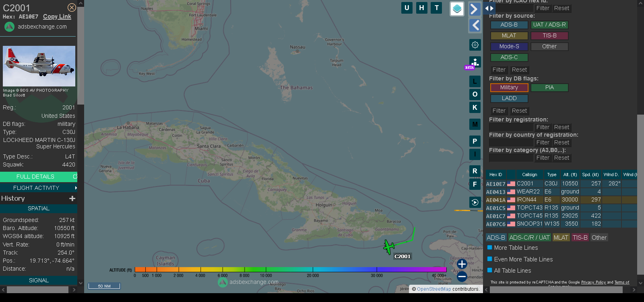Click the country of registration input field
This screenshot has height=302, width=644.
point(511,142)
